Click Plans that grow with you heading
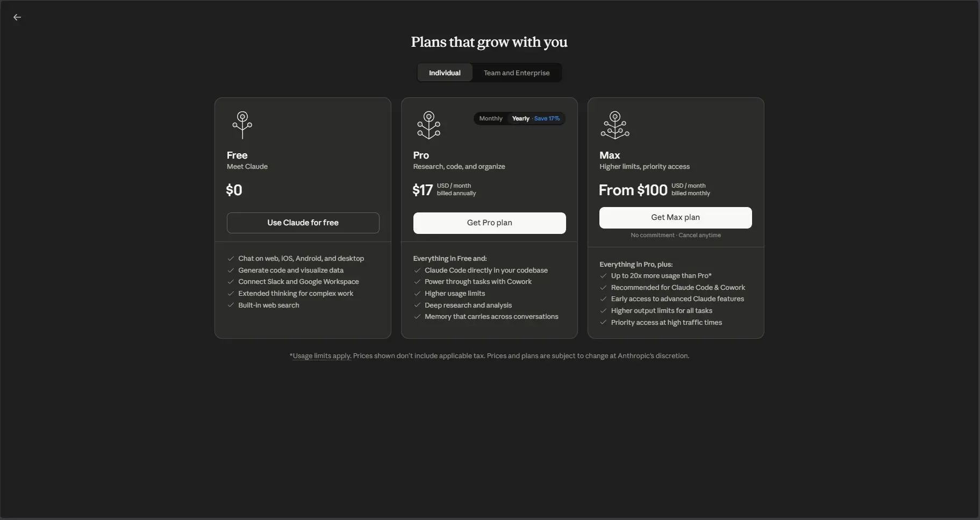 (x=489, y=42)
